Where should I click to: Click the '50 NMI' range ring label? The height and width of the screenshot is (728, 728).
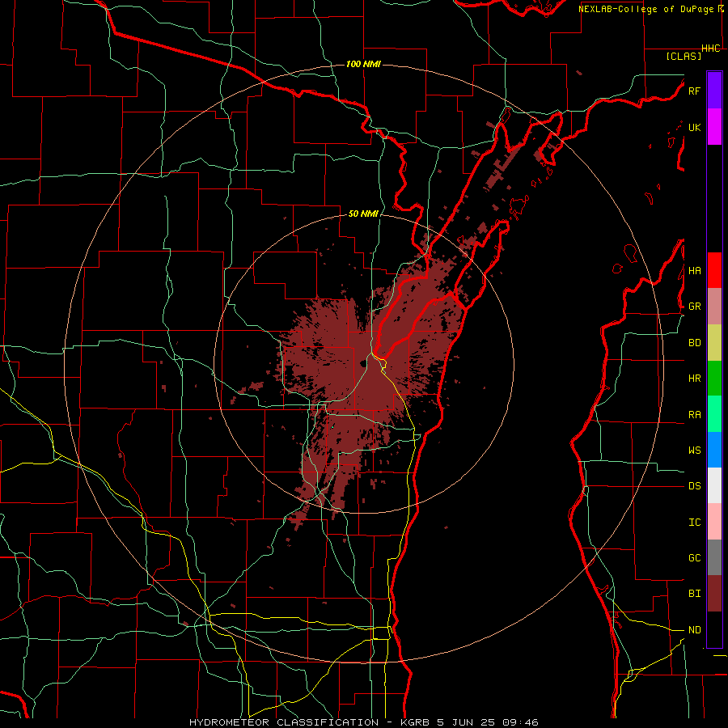(x=363, y=214)
